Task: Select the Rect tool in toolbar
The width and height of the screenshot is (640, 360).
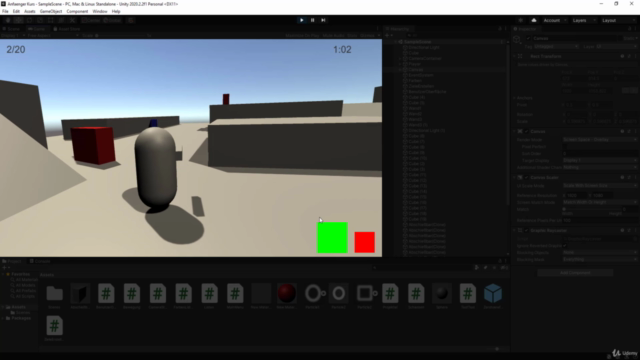Action: [x=51, y=20]
